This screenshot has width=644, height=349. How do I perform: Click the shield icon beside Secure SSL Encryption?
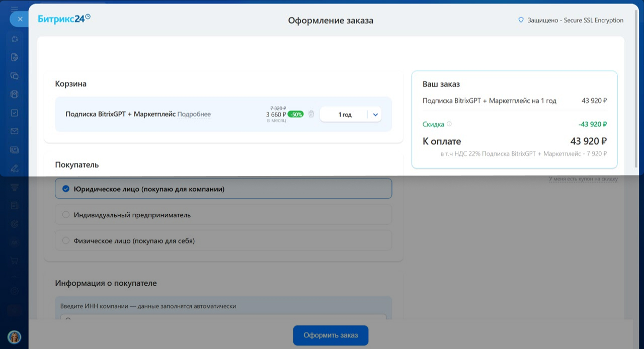point(521,21)
